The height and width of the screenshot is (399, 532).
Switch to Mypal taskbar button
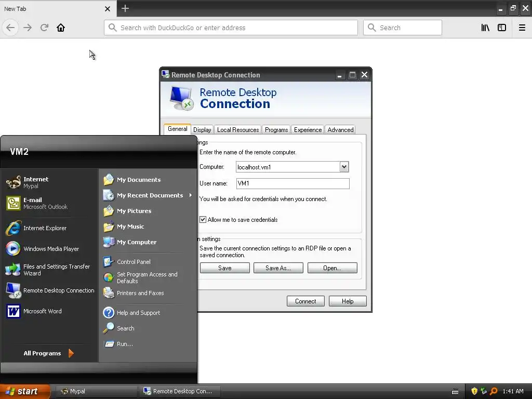97,391
